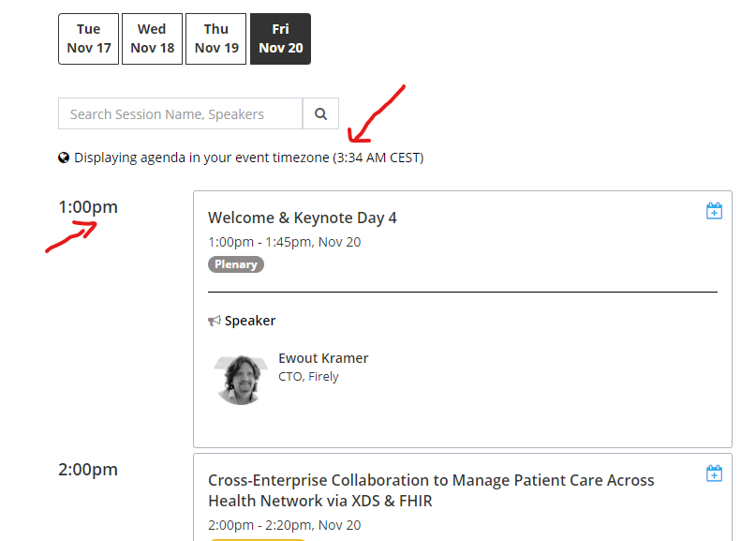Image resolution: width=756 pixels, height=541 pixels.
Task: Switch to the Tue Nov 17 tab
Action: pyautogui.click(x=89, y=38)
